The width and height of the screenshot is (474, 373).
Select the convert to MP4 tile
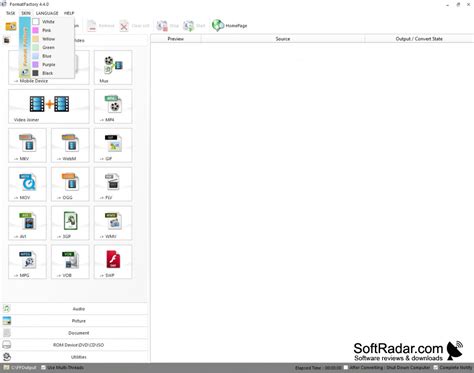click(x=113, y=106)
